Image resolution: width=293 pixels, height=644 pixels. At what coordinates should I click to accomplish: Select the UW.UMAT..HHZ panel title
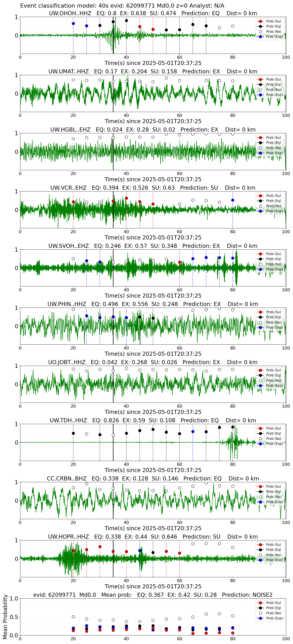coord(153,71)
